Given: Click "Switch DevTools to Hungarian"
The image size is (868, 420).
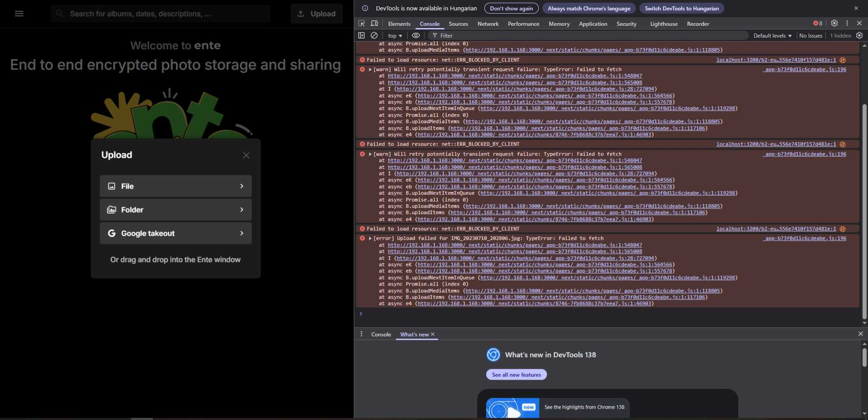Looking at the screenshot, I should tap(682, 8).
